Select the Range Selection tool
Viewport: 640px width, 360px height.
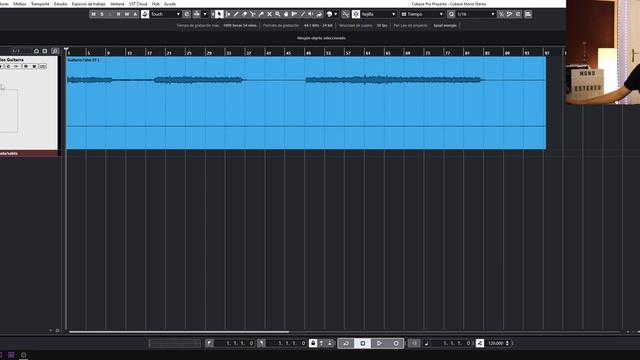(228, 14)
